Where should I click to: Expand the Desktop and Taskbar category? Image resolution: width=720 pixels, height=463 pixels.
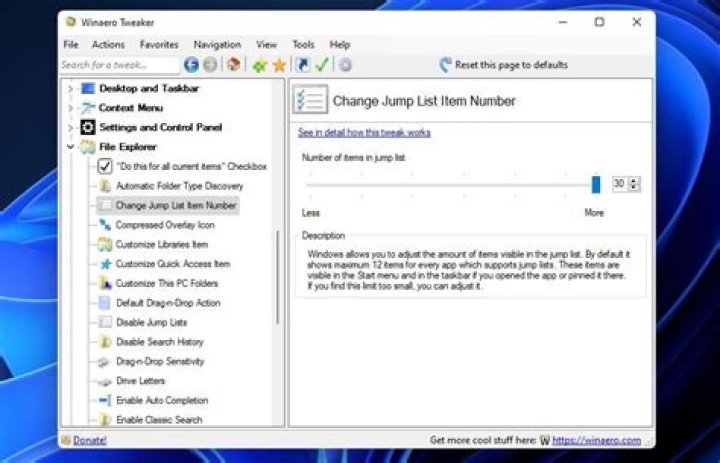(70, 89)
